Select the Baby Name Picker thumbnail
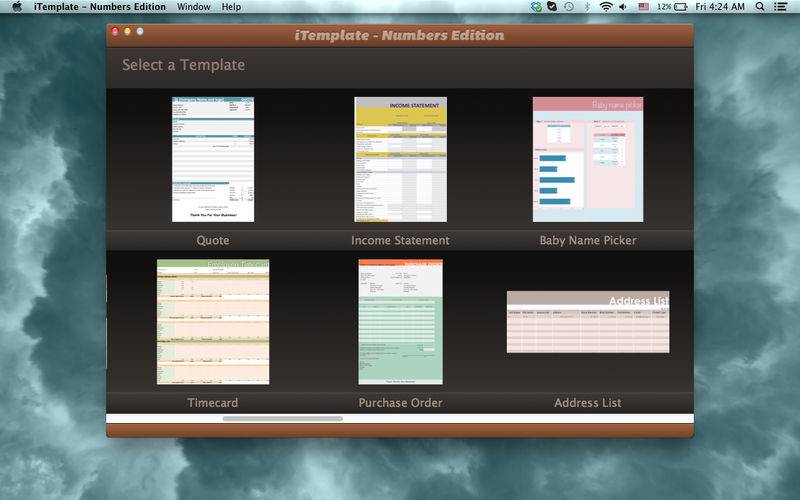Screen dimensions: 800x500 pyautogui.click(x=588, y=159)
